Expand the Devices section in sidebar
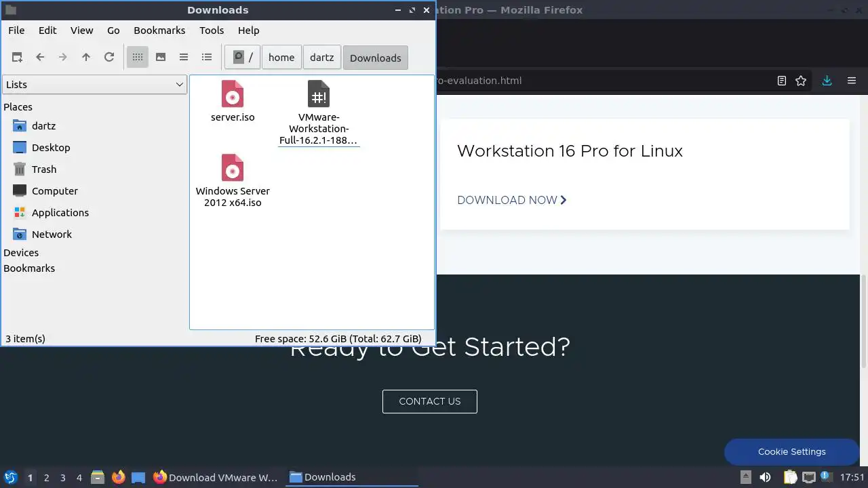Screen dimensions: 868x488 (x=21, y=253)
